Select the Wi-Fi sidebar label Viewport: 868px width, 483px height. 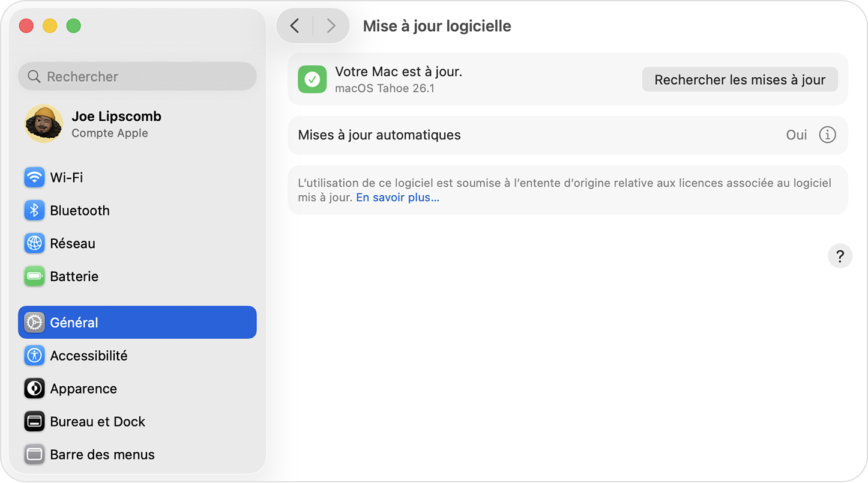(x=67, y=178)
